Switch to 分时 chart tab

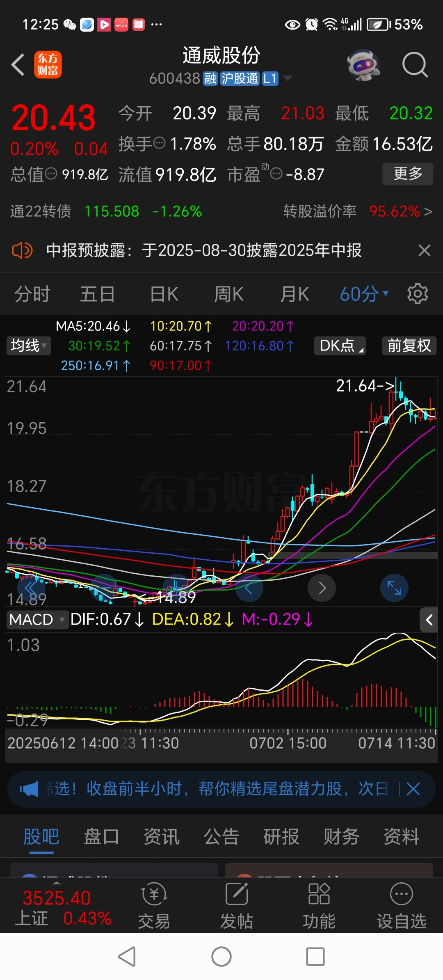[x=32, y=294]
